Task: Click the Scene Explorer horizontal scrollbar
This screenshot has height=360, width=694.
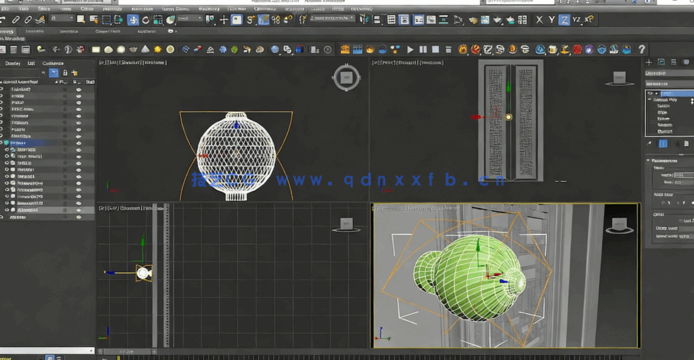Action: coord(47,350)
